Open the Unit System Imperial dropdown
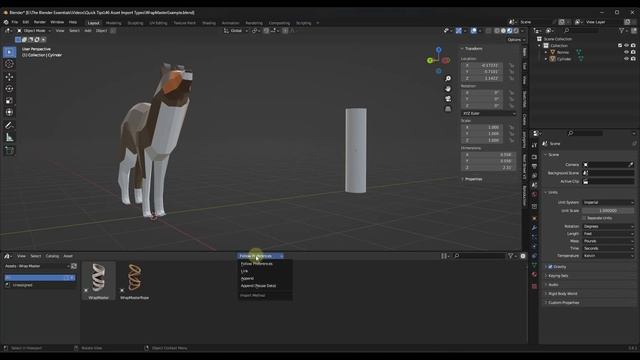The image size is (640, 360). click(608, 202)
